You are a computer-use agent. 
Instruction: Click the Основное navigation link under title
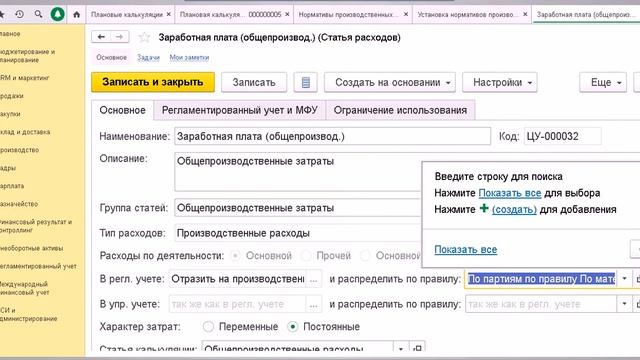tap(111, 58)
